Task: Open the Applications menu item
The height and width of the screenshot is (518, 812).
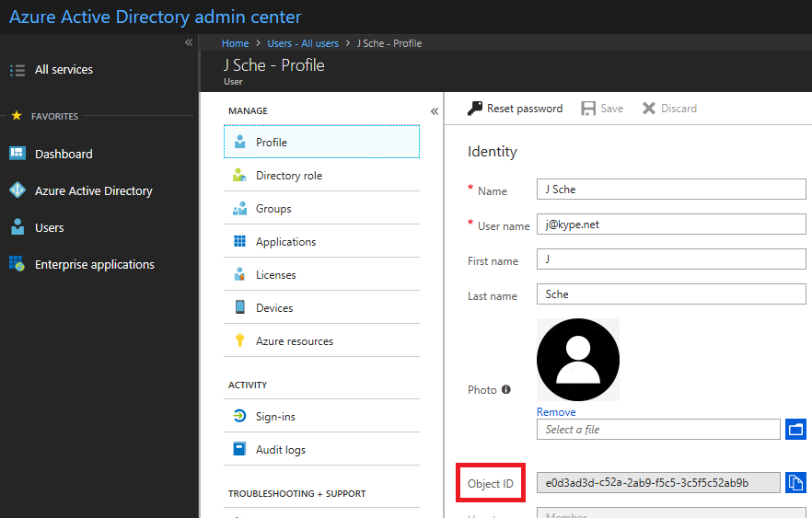Action: pyautogui.click(x=321, y=241)
